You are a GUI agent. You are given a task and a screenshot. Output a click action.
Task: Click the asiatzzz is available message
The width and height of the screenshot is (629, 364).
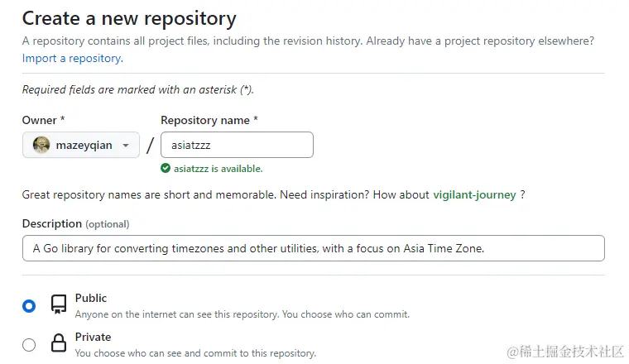(218, 169)
